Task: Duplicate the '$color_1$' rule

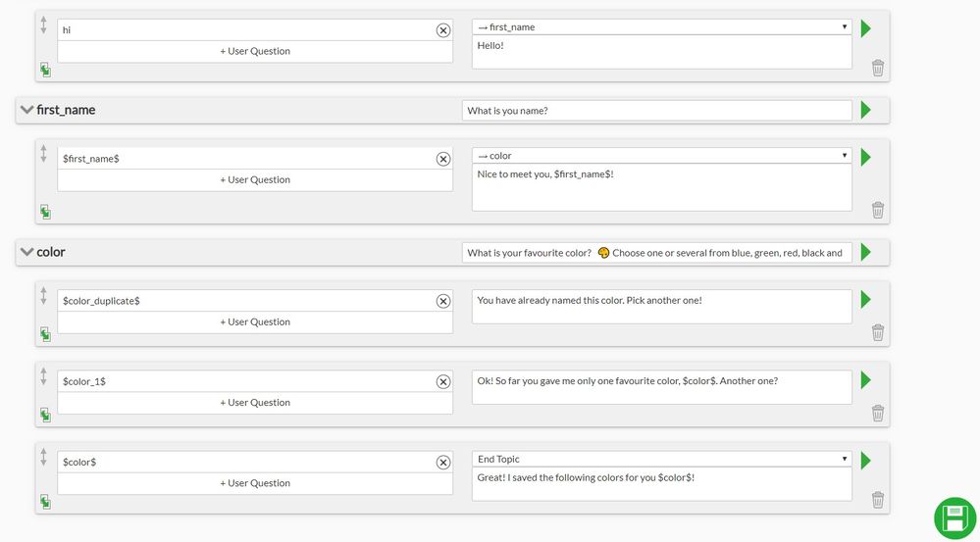Action: point(46,415)
